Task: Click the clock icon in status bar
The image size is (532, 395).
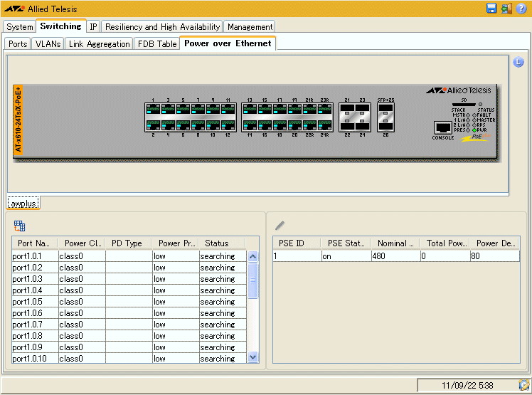Action: (524, 385)
